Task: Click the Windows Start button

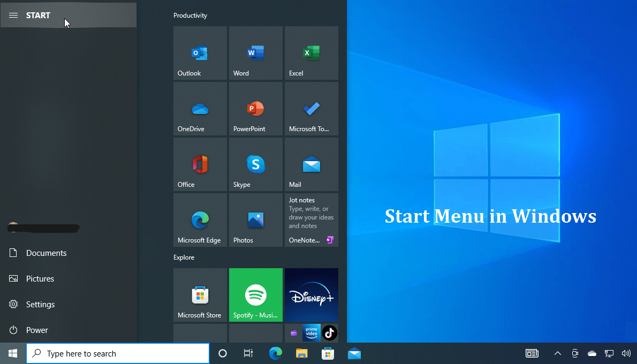Action: 13,353
